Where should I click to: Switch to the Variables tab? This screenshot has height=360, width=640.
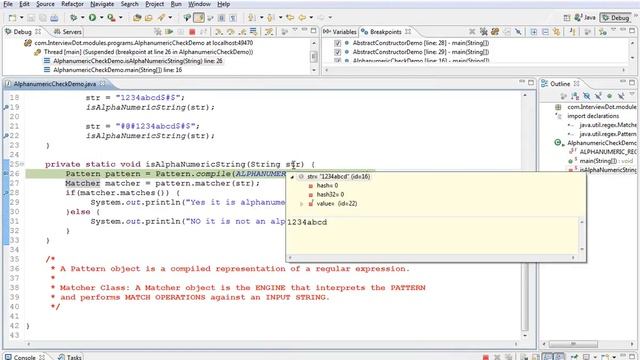[x=340, y=31]
